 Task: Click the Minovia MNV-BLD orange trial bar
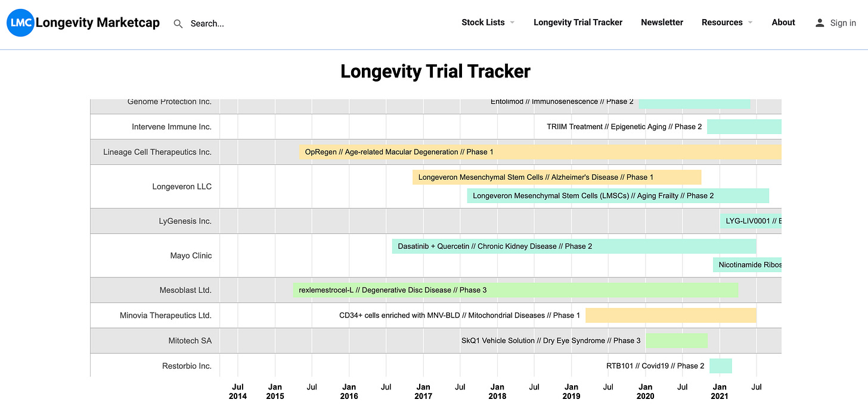[671, 315]
